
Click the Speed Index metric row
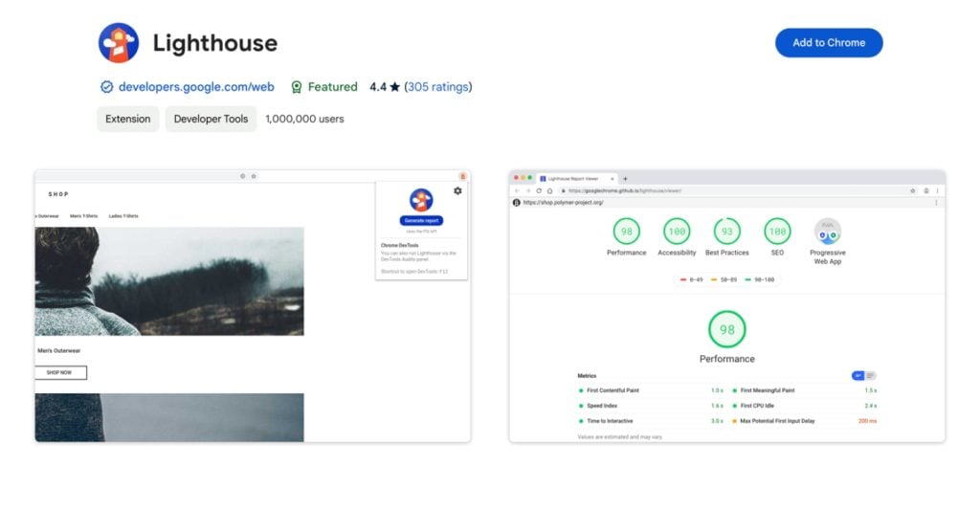pos(651,406)
